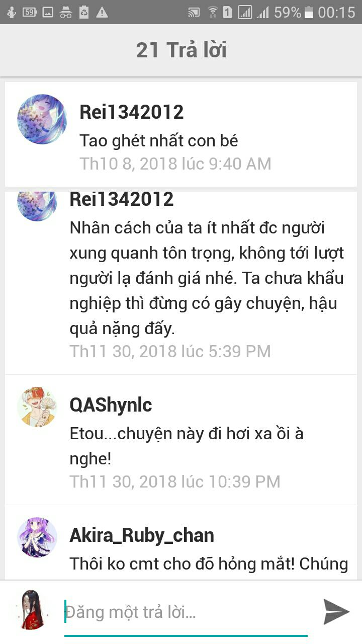This screenshot has width=362, height=644.
Task: Select the "21 Trả lời" header title
Action: (x=181, y=50)
